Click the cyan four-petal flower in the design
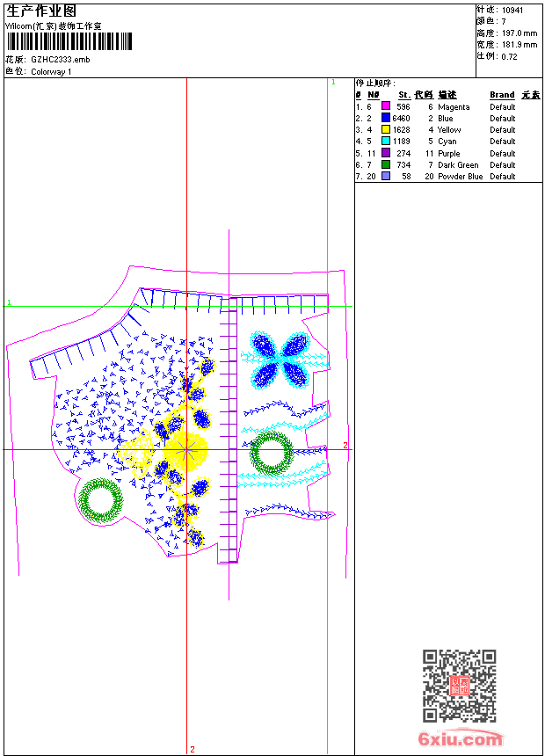 tap(280, 360)
